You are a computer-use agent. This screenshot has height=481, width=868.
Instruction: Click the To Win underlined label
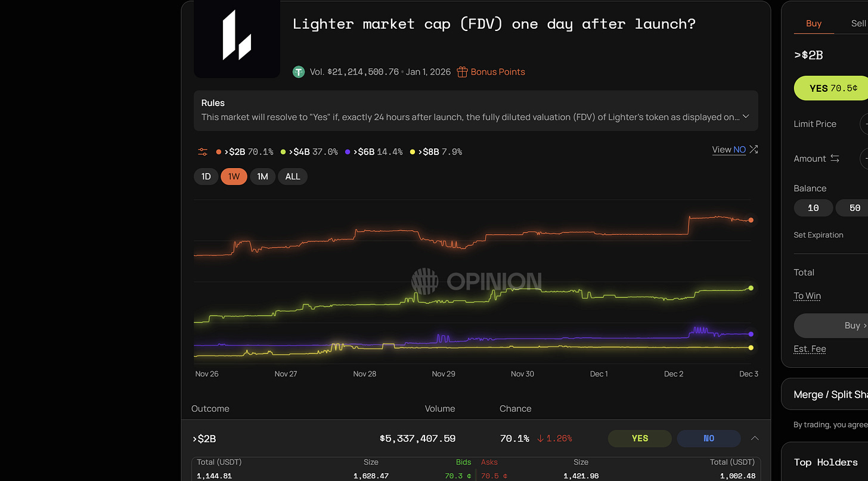coord(807,296)
